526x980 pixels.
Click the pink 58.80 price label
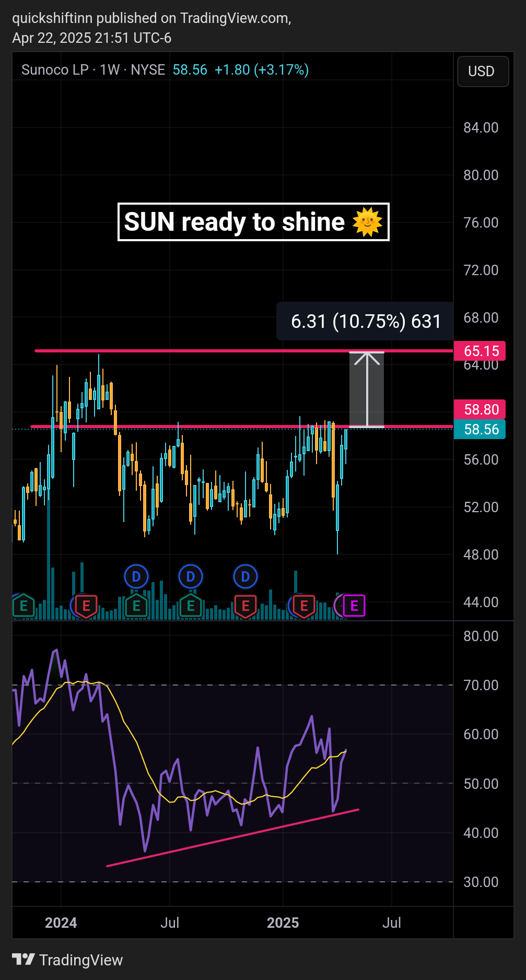[480, 409]
